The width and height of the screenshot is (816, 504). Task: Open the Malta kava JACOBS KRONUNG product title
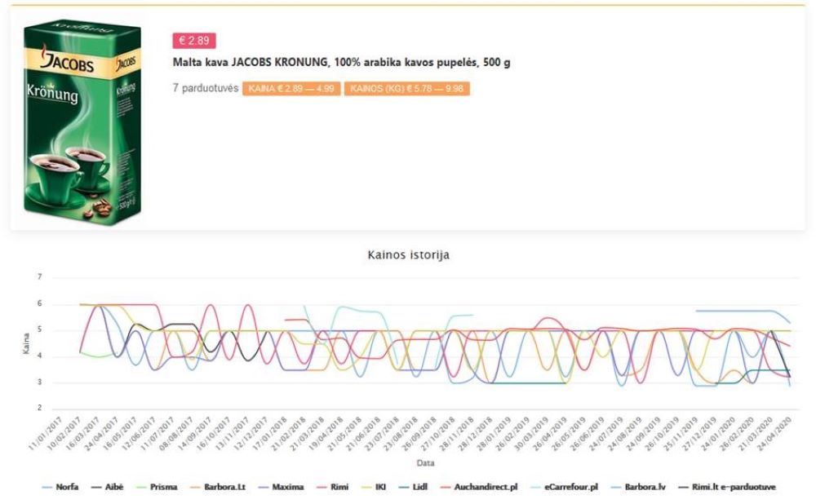coord(341,63)
